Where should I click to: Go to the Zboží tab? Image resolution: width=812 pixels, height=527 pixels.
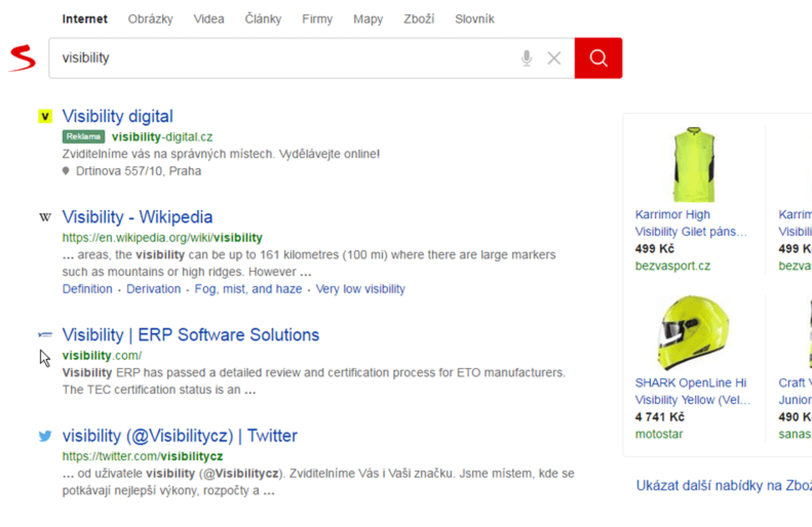point(419,19)
